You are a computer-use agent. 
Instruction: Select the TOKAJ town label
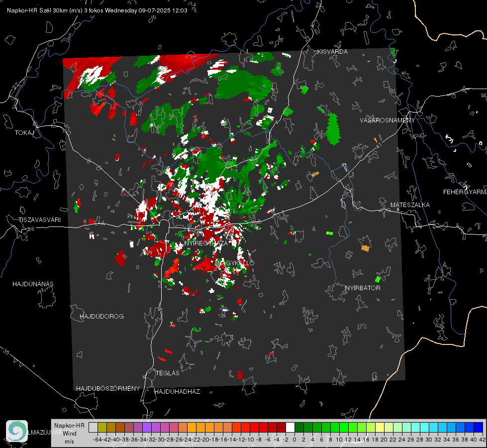pos(24,133)
